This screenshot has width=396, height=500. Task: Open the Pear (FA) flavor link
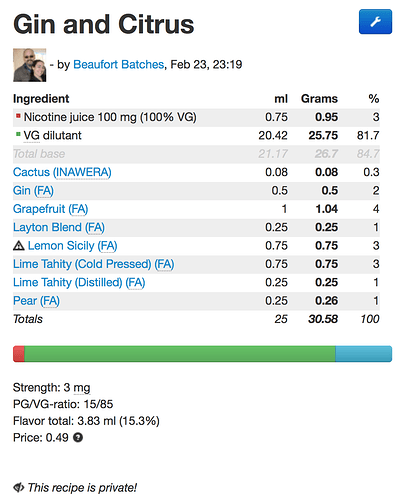pyautogui.click(x=36, y=301)
